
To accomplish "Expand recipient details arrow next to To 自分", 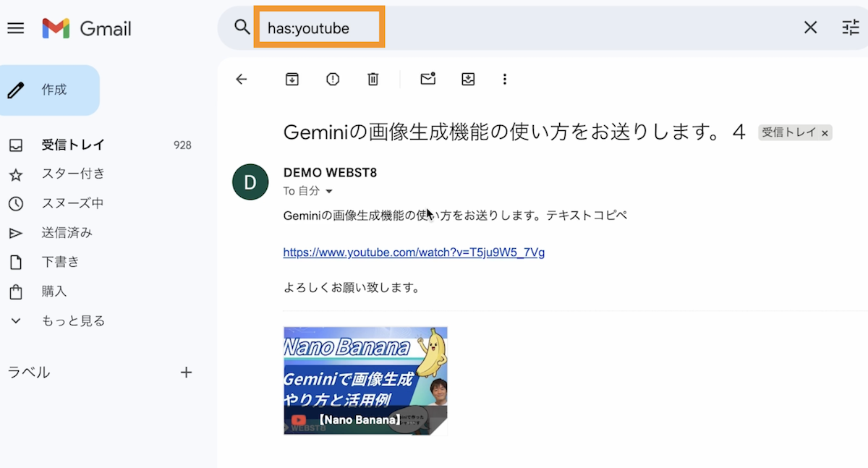I will tap(329, 192).
